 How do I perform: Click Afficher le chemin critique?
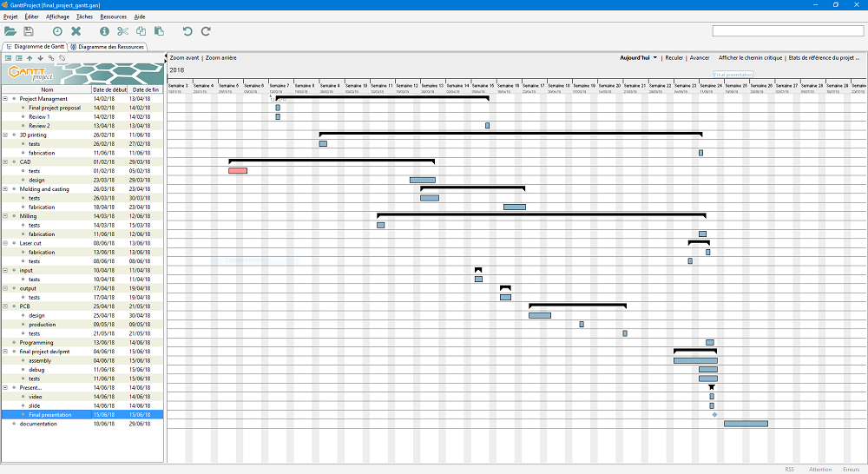(x=750, y=57)
